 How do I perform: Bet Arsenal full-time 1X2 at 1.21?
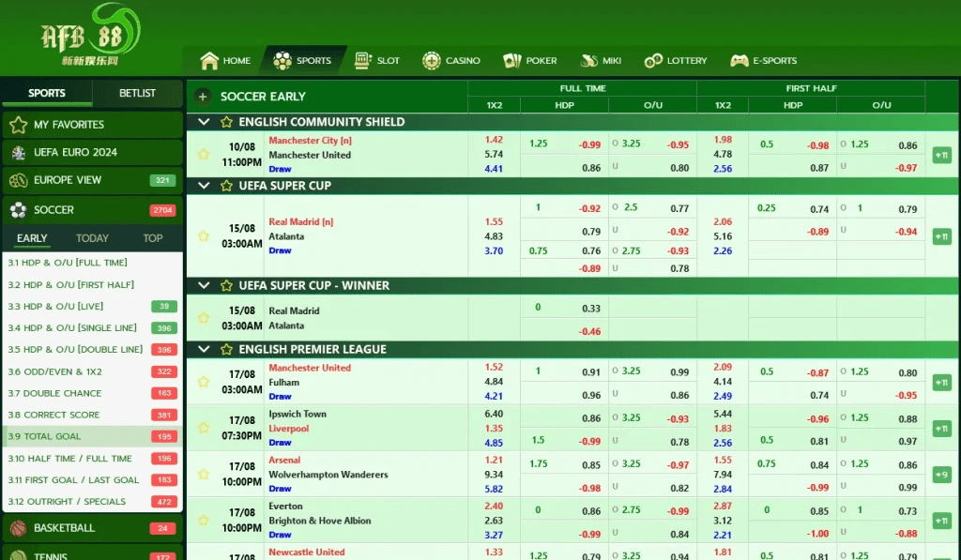pos(494,461)
